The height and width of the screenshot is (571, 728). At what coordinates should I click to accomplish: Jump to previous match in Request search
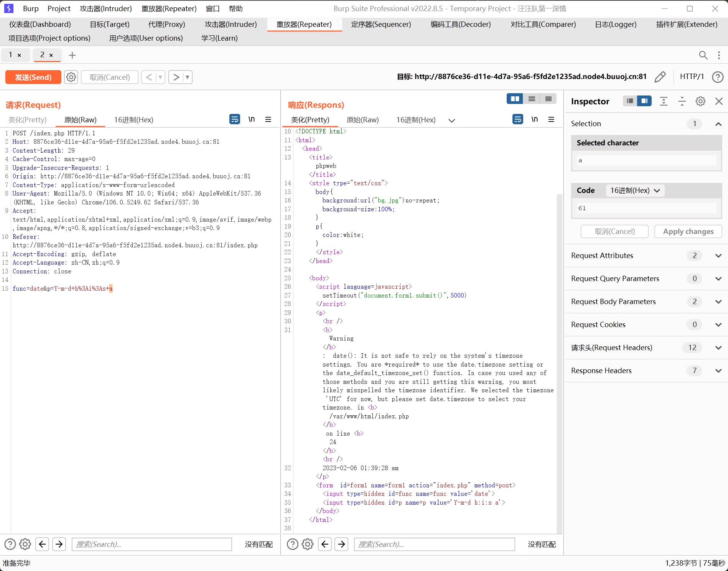pyautogui.click(x=42, y=544)
